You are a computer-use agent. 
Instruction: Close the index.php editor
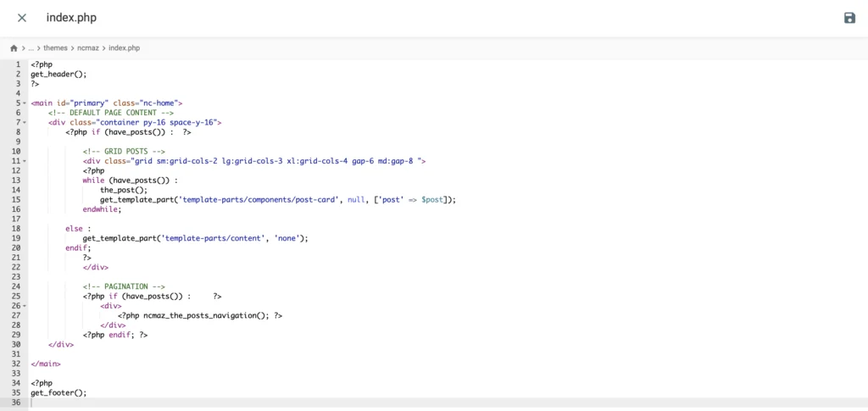coord(22,18)
